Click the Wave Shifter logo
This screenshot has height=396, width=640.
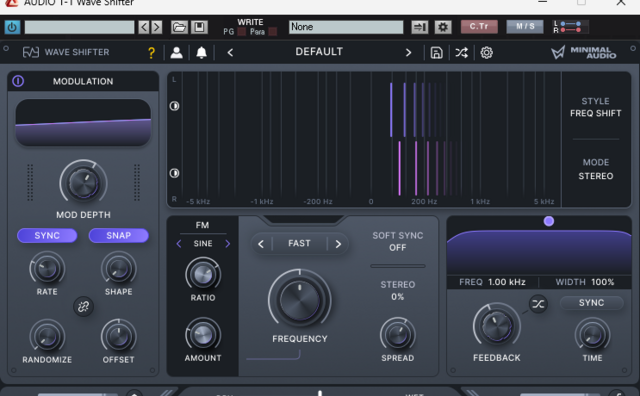tap(66, 52)
